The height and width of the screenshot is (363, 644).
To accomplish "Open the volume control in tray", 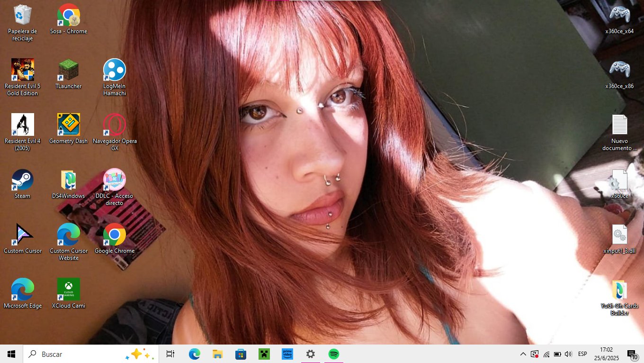I will click(568, 354).
